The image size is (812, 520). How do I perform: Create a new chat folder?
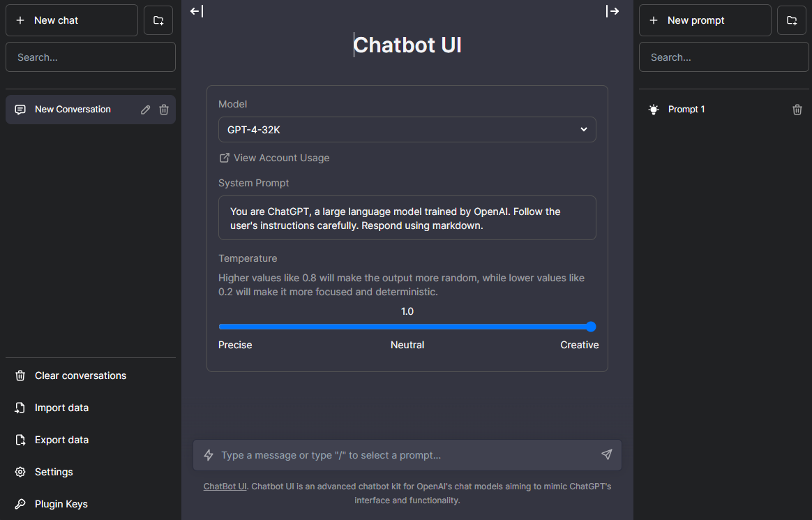click(158, 20)
